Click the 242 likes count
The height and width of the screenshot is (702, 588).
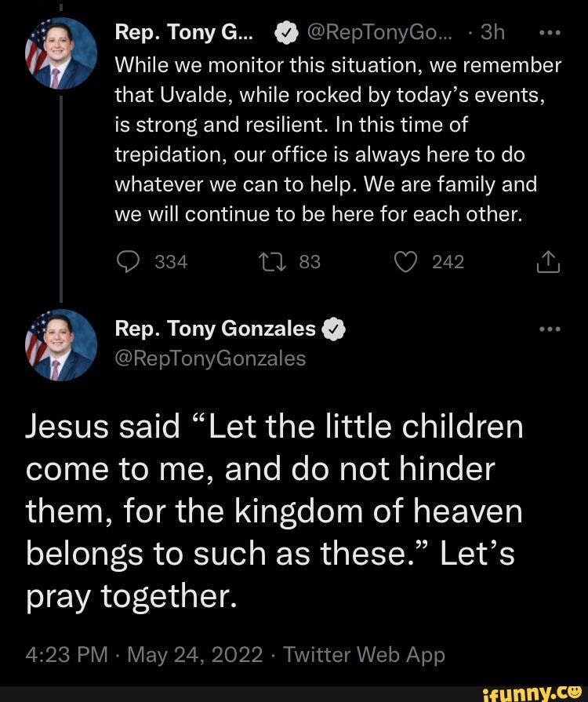tap(448, 263)
